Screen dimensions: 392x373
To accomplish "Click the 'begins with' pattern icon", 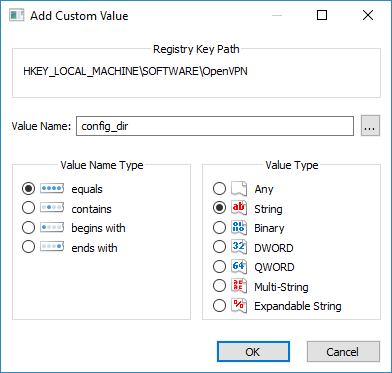I will 52,228.
